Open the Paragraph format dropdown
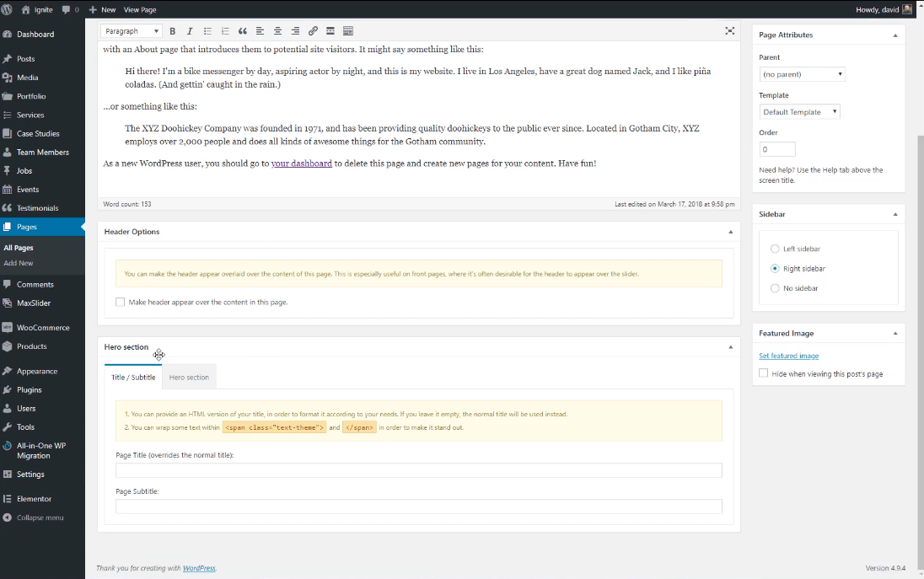 click(x=132, y=31)
